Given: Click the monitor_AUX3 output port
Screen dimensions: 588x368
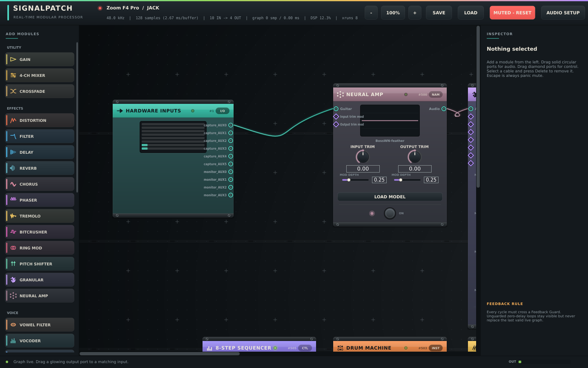Looking at the screenshot, I should [x=231, y=195].
